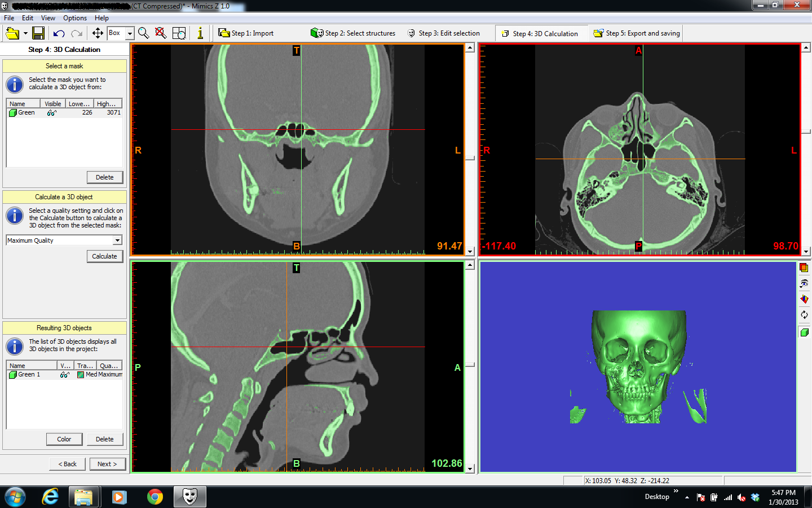Click the Mimics mask icon in taskbar
This screenshot has width=812, height=508.
coord(189,497)
